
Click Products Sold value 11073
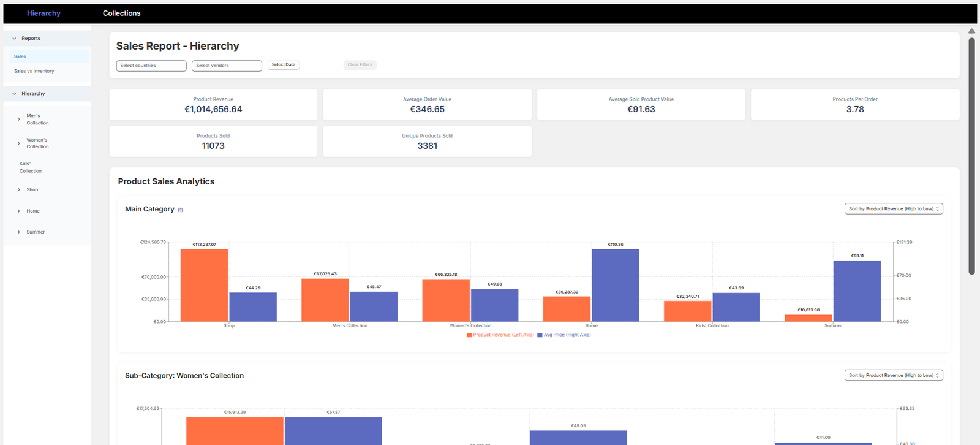coord(213,146)
